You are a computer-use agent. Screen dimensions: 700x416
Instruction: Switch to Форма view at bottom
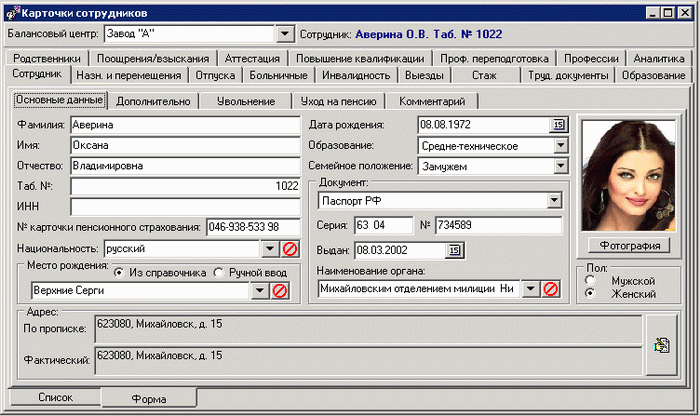click(x=149, y=398)
